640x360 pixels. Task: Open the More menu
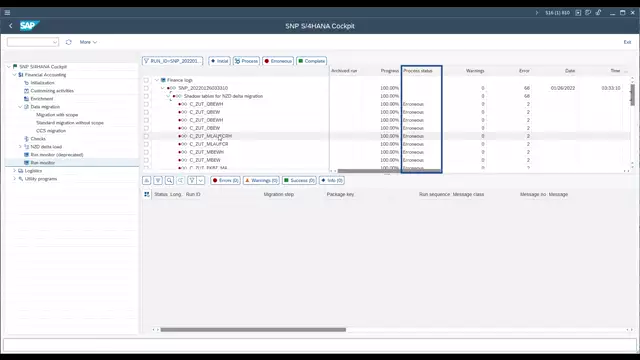(x=88, y=42)
